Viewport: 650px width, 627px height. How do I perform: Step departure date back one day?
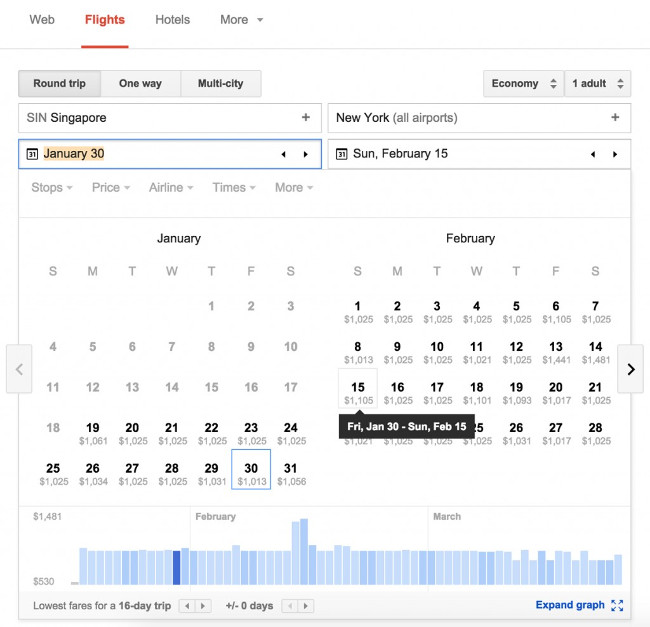coord(283,154)
